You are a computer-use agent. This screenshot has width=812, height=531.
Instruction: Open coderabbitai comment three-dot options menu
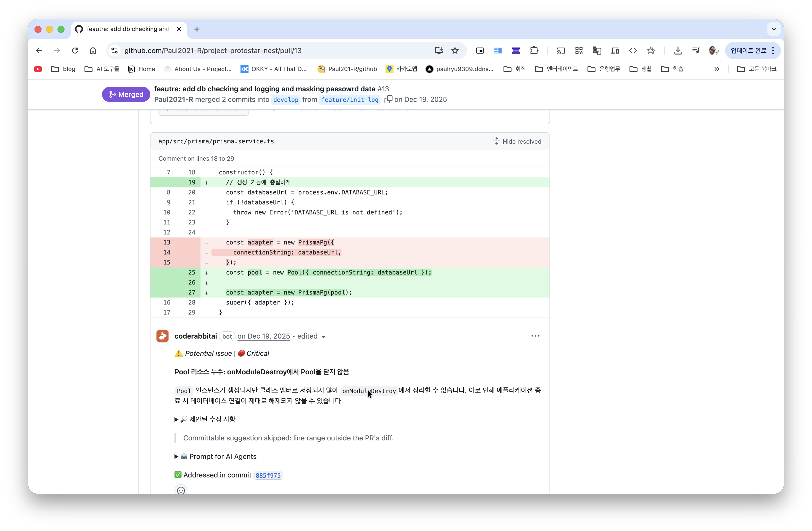535,336
